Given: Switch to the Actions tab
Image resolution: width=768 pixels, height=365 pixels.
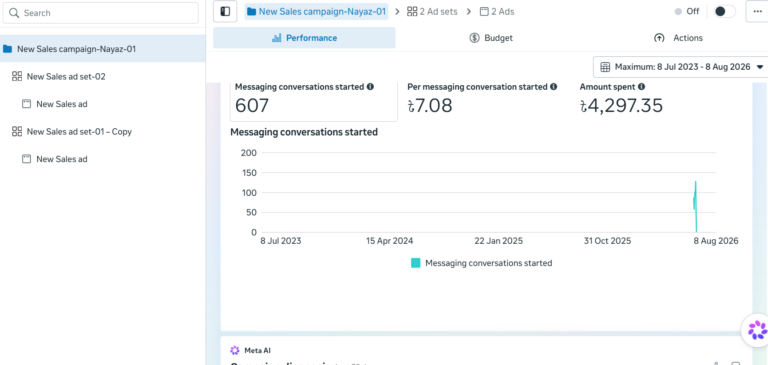Looking at the screenshot, I should 678,38.
